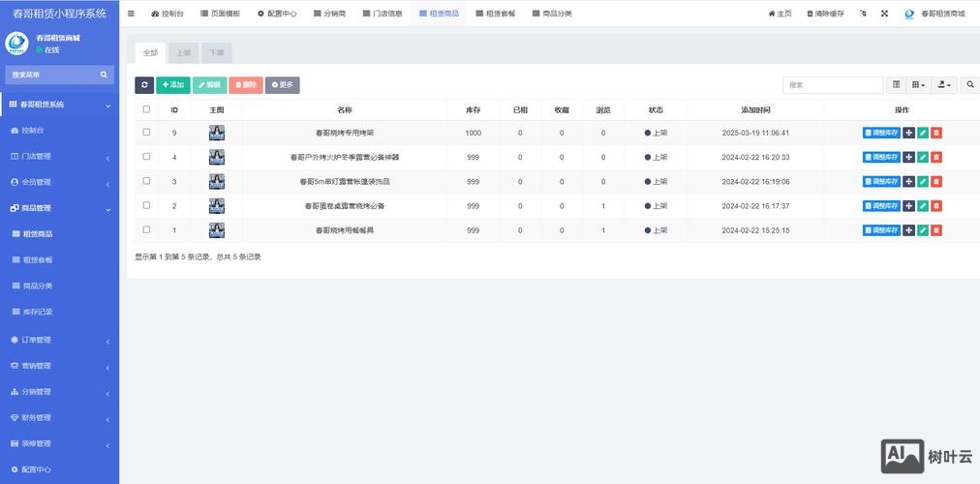
Task: Toggle card view table icon
Action: (897, 85)
